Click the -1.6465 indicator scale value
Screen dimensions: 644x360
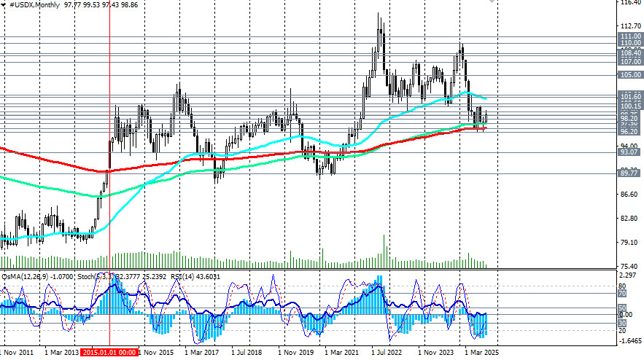(x=629, y=341)
